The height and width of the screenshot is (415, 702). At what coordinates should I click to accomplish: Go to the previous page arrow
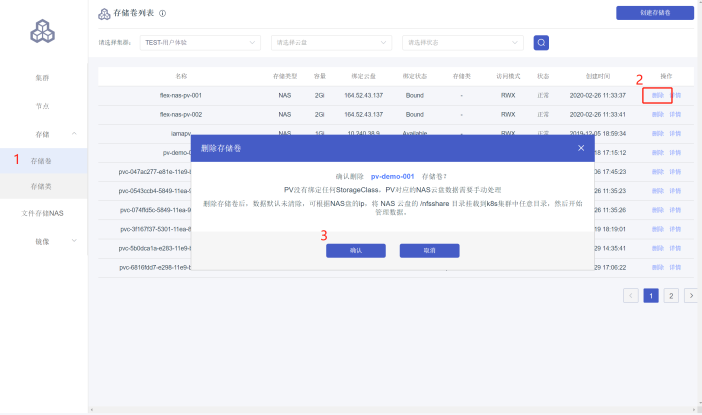point(631,296)
